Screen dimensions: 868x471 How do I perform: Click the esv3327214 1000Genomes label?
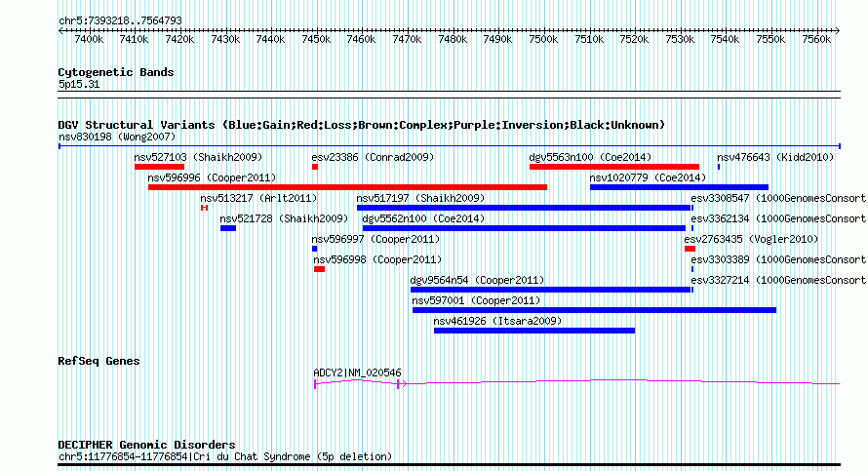click(778, 280)
